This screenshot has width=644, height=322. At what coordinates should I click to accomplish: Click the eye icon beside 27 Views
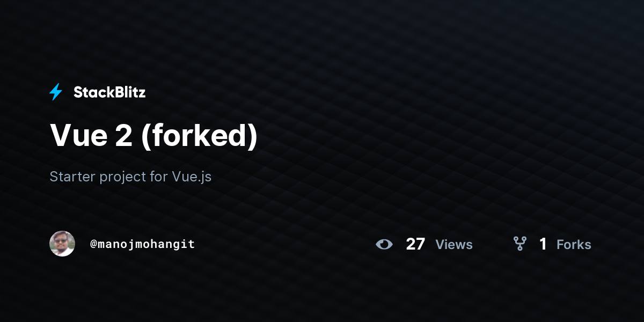pos(384,245)
